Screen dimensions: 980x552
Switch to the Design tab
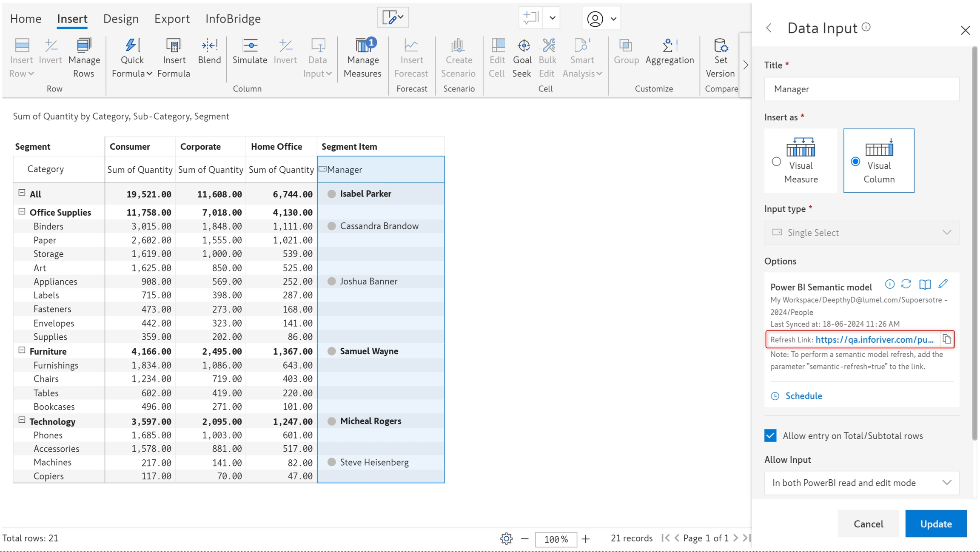[x=121, y=19]
